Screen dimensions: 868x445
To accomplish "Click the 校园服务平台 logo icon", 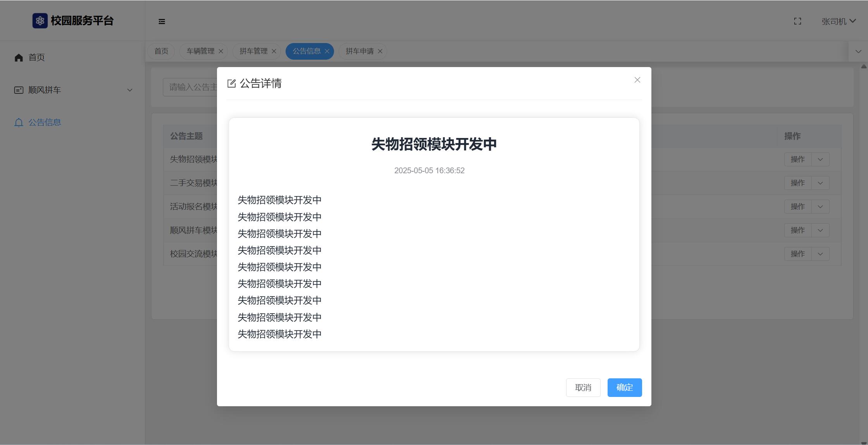I will (x=40, y=21).
